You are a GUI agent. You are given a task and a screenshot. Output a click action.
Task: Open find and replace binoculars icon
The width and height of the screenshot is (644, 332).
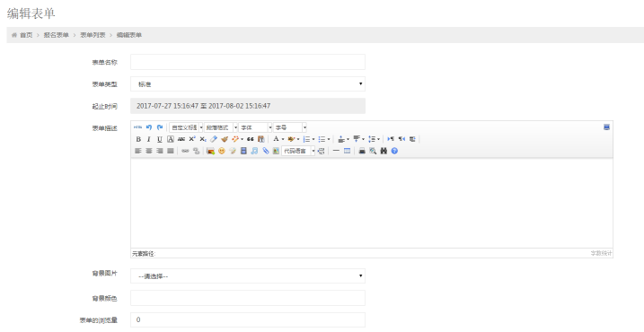(384, 151)
